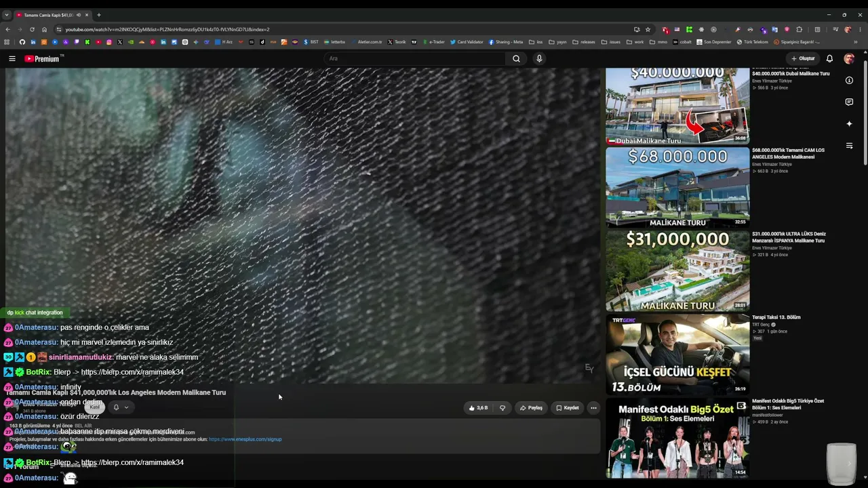The width and height of the screenshot is (868, 488).
Task: Open the Oluştur create menu
Action: [x=802, y=59]
